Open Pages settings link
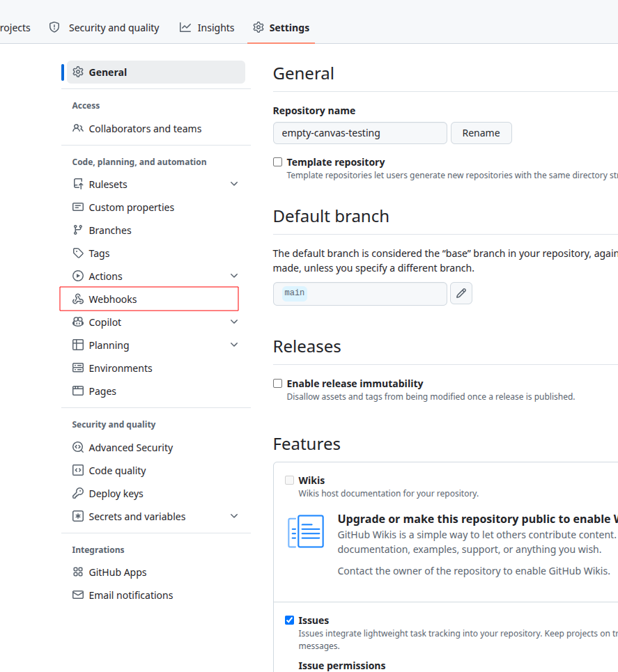 click(x=155, y=391)
